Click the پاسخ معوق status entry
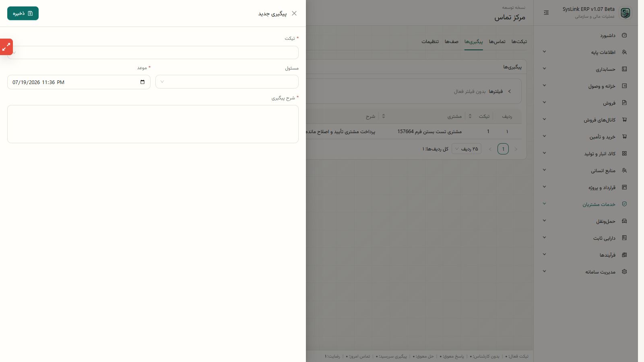The height and width of the screenshot is (362, 644). [452, 356]
